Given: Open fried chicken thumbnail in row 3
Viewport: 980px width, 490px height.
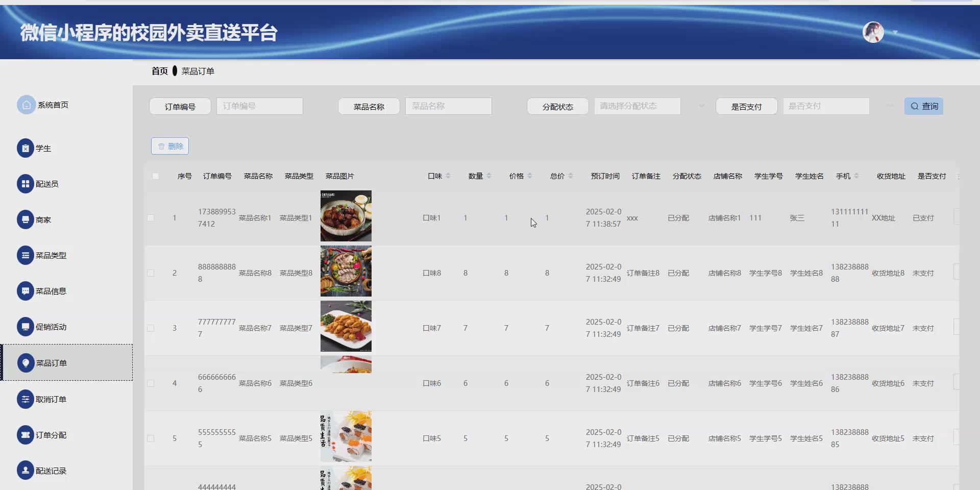Looking at the screenshot, I should click(346, 326).
